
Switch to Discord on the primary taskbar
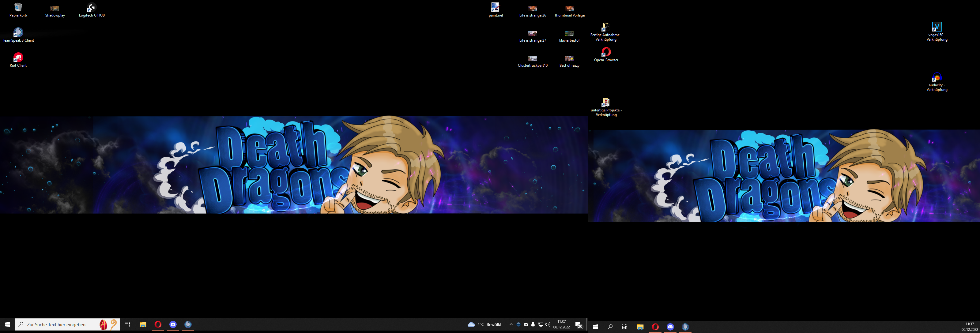click(x=173, y=324)
